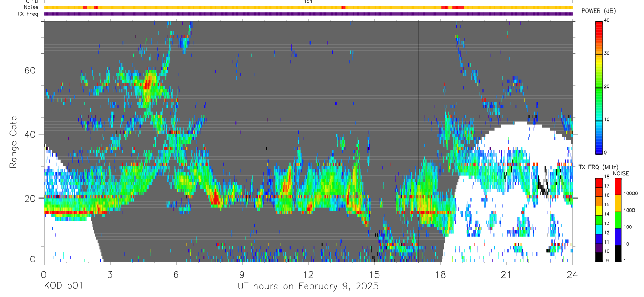The image size is (644, 297).
Task: Click the 1 tick on noise scale
Action: pyautogui.click(x=624, y=260)
